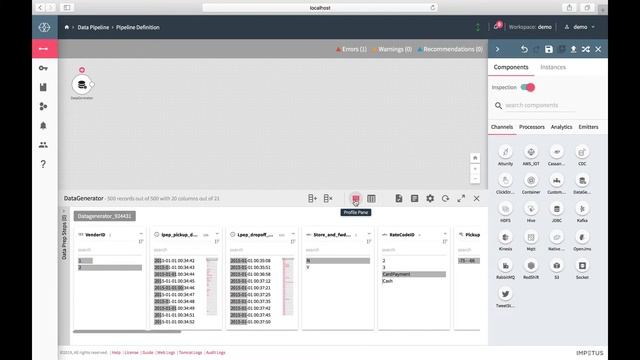
Task: Open the Emitters tab
Action: (588, 127)
